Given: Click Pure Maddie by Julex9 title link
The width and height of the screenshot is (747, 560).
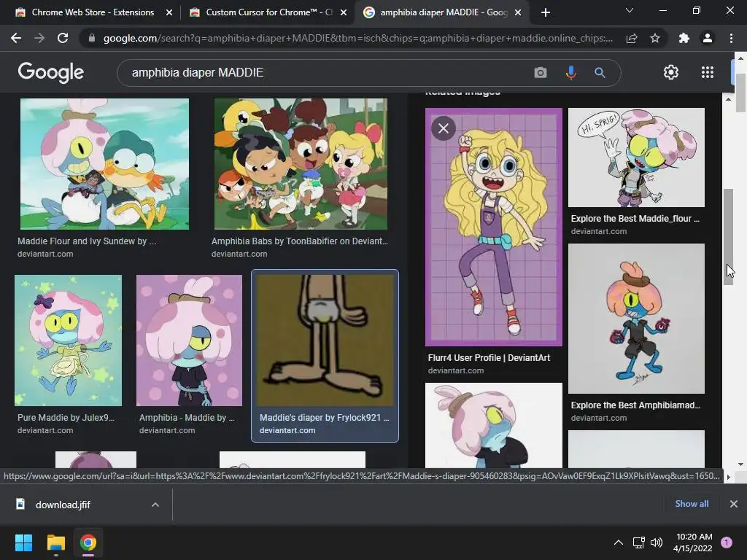Looking at the screenshot, I should pyautogui.click(x=66, y=418).
